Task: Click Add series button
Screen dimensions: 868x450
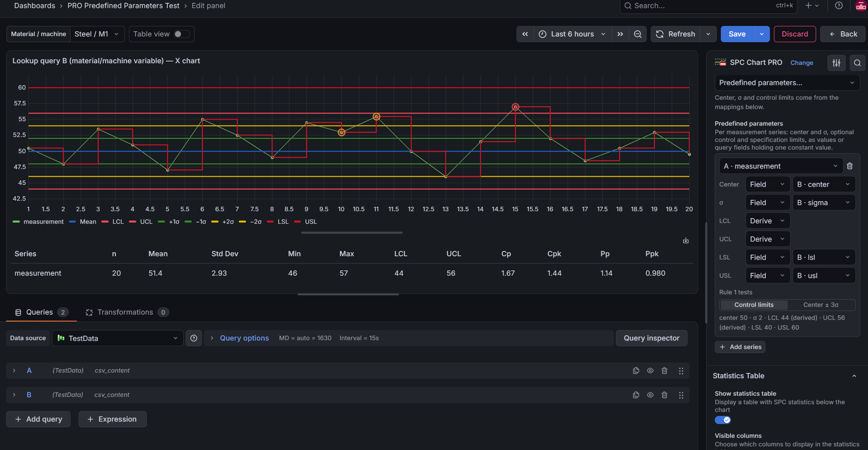Action: [x=740, y=347]
